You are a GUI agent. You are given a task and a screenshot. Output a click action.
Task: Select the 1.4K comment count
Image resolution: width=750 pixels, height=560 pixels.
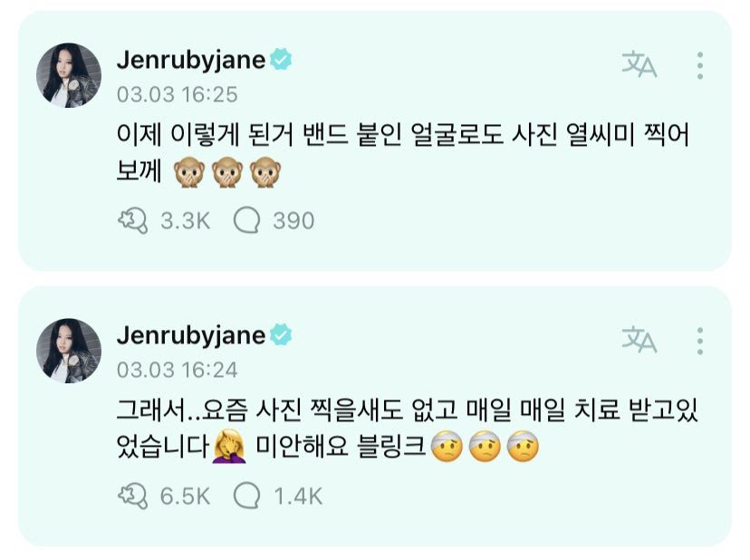[299, 497]
